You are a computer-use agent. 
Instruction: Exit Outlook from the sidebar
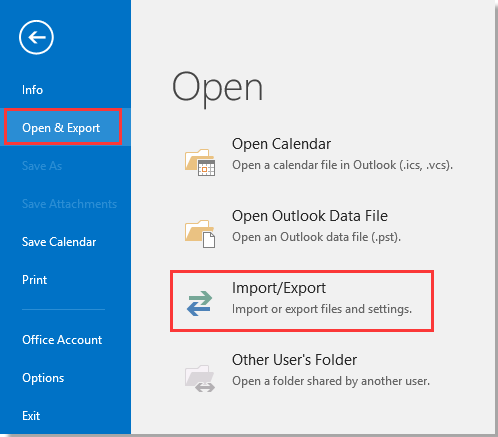pyautogui.click(x=31, y=416)
